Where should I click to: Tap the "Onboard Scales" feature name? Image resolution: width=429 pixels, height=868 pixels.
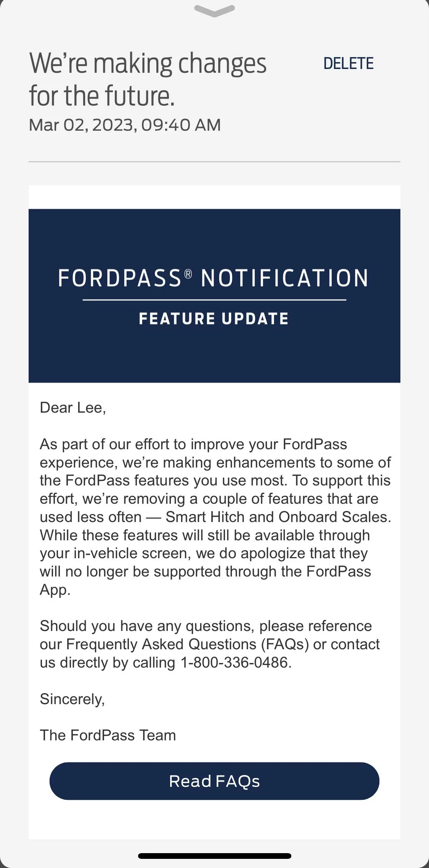pos(334,517)
